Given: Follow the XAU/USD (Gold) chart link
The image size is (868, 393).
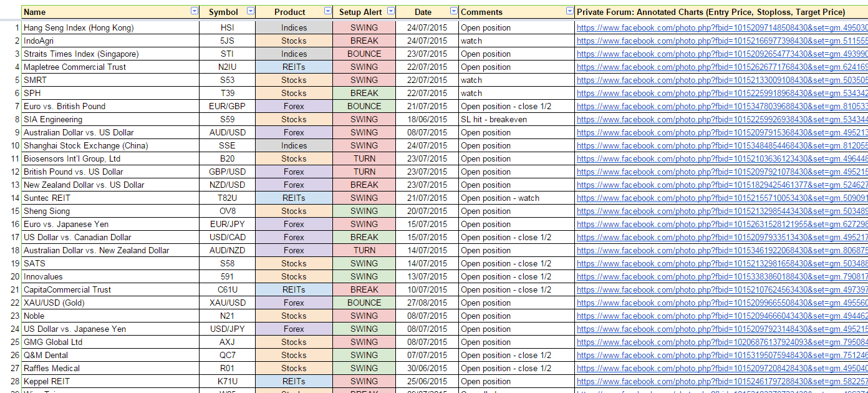Looking at the screenshot, I should (x=721, y=303).
